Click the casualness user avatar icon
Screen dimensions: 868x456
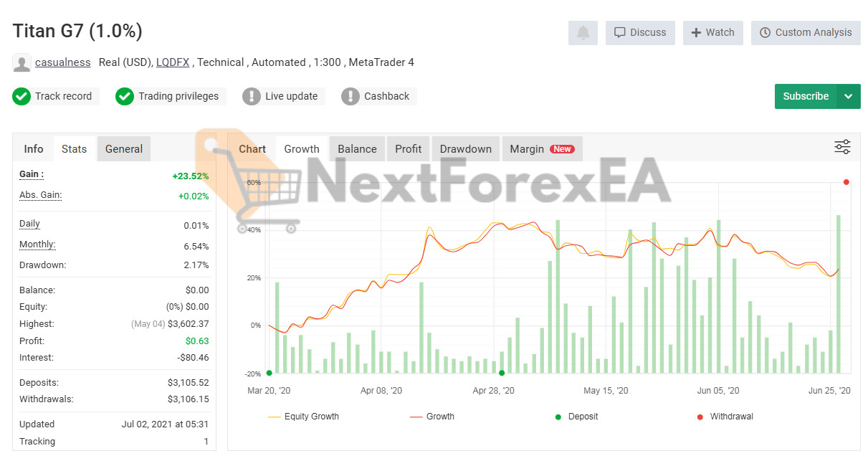(x=22, y=63)
